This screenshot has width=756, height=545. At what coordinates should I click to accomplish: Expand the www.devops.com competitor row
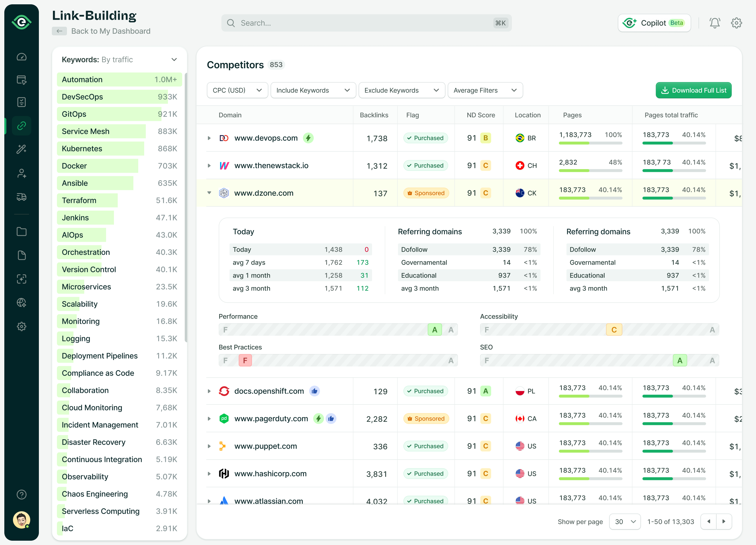click(x=209, y=138)
